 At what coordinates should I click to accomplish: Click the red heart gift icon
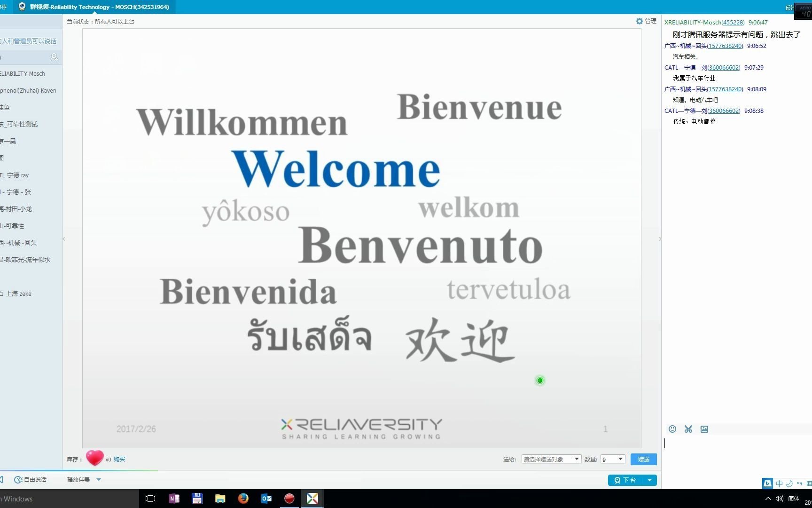coord(94,458)
